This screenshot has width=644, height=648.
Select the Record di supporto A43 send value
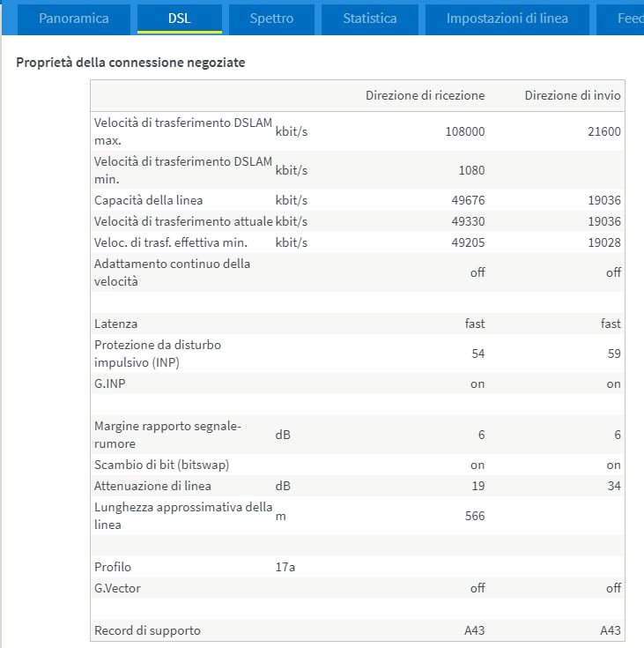(611, 630)
